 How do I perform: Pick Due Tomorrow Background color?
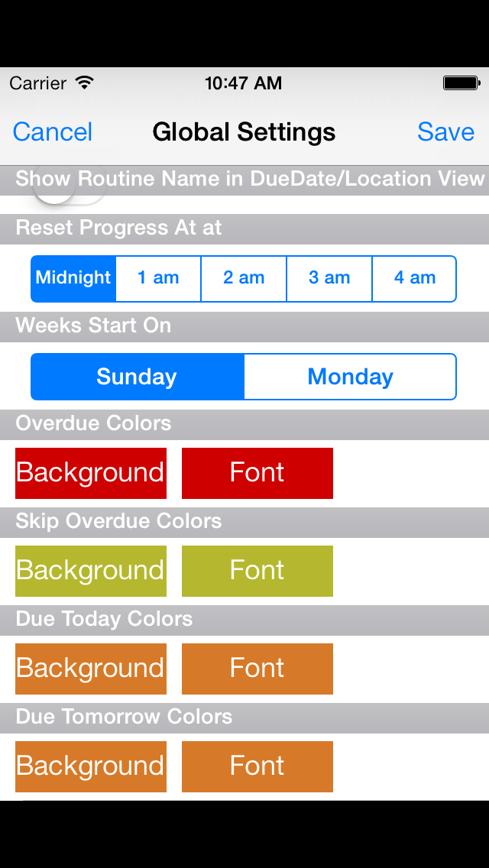91,766
